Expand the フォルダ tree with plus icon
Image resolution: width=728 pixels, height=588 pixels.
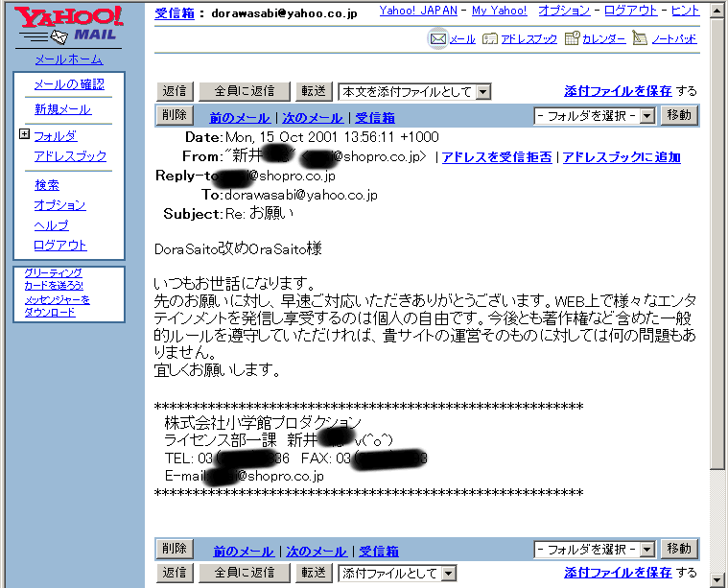tap(25, 134)
